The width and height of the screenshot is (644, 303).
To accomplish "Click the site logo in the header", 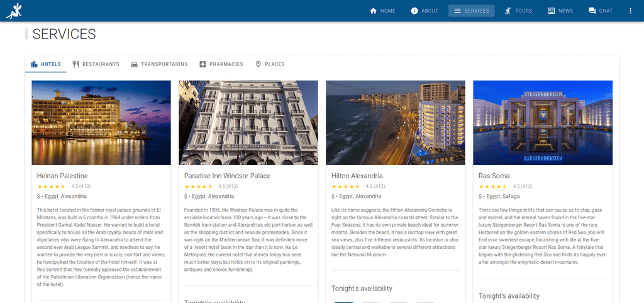I will point(14,11).
